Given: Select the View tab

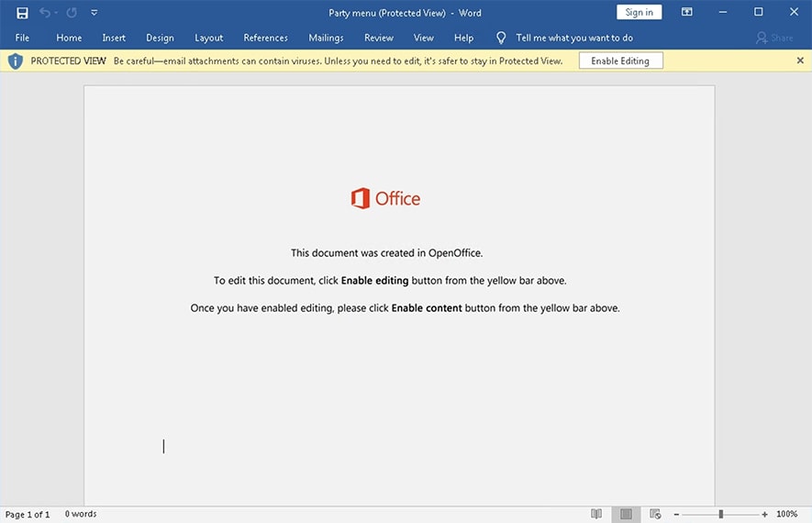Looking at the screenshot, I should coord(424,38).
